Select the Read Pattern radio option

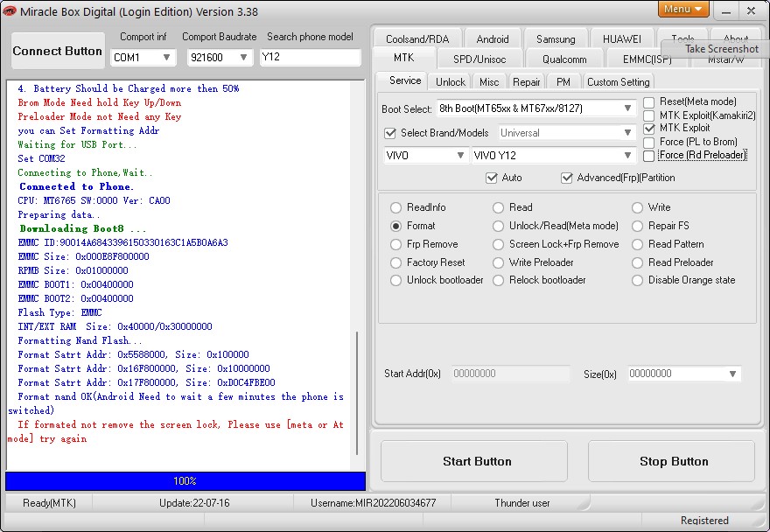pyautogui.click(x=637, y=245)
